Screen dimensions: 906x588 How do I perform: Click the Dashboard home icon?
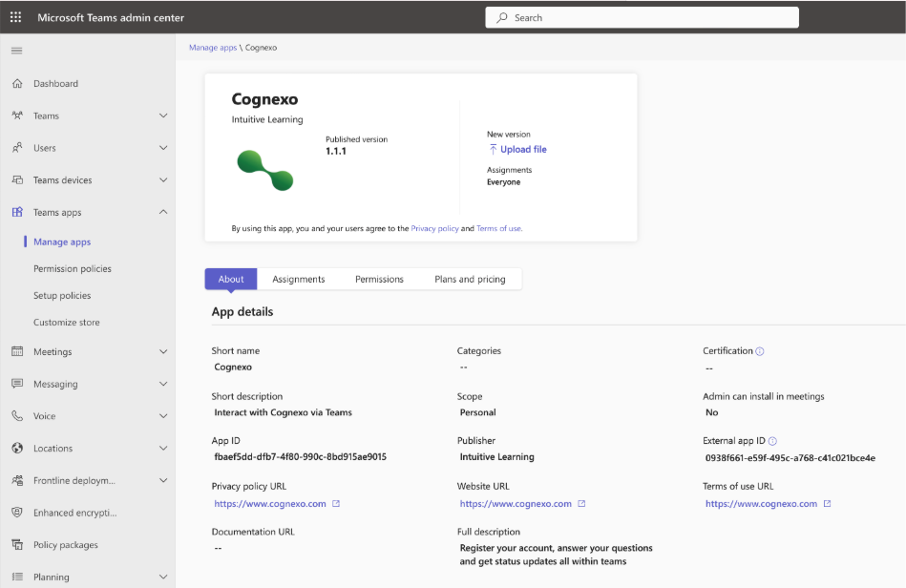click(17, 84)
